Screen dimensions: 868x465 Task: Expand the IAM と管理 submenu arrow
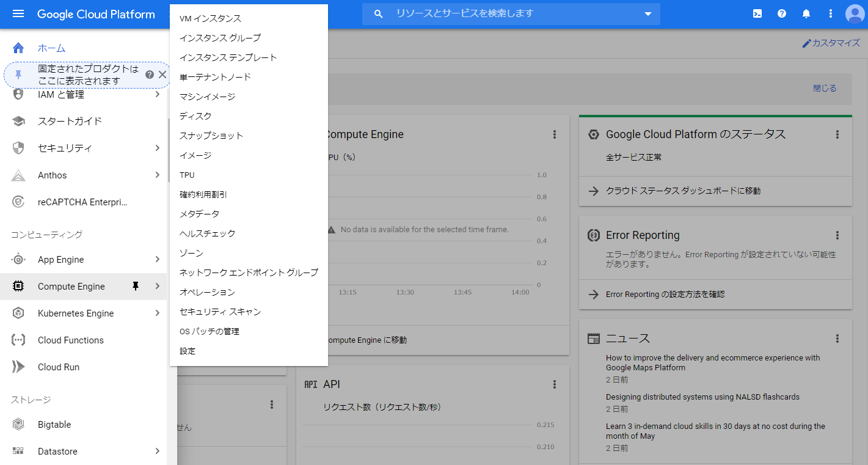(157, 95)
